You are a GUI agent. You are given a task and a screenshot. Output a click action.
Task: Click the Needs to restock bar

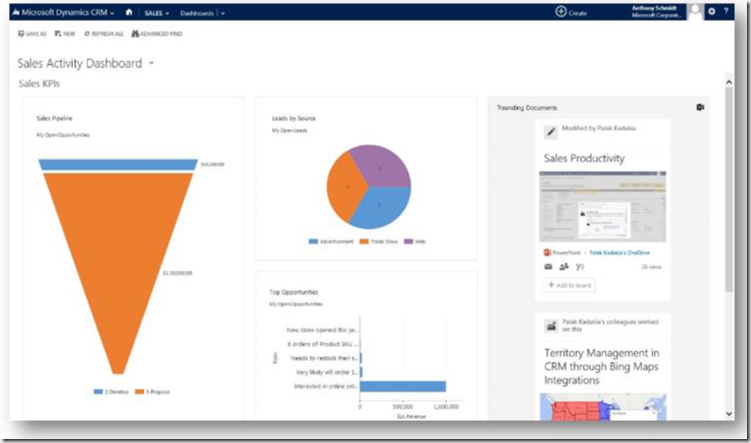click(x=361, y=358)
